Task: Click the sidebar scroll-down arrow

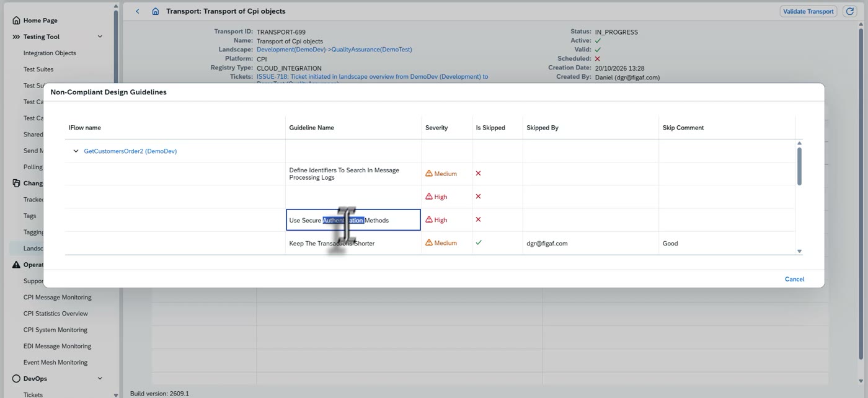Action: pos(115,394)
